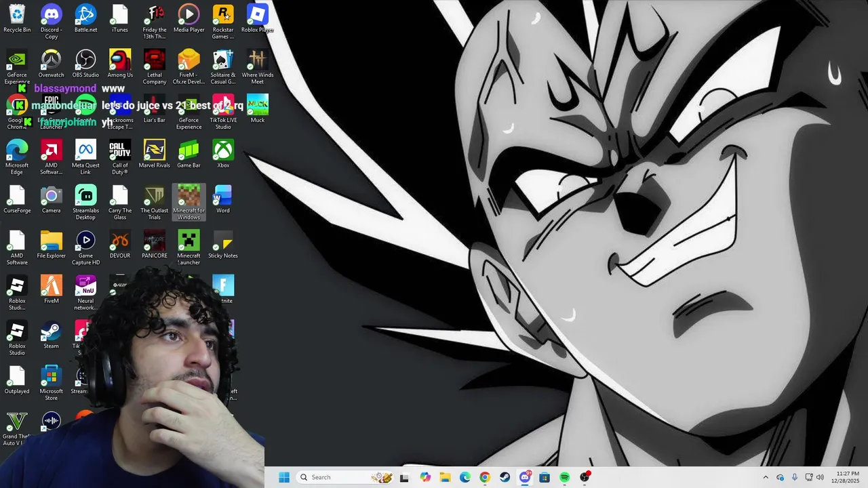Open the Muck game icon
868x488 pixels.
coord(258,109)
